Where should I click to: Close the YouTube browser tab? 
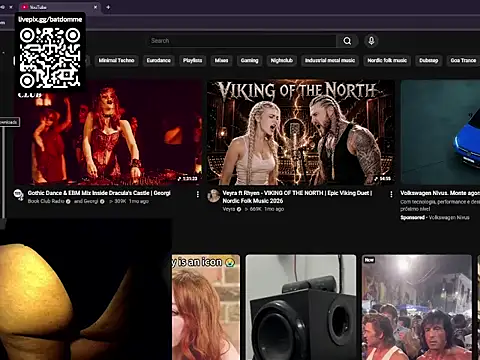tap(95, 7)
